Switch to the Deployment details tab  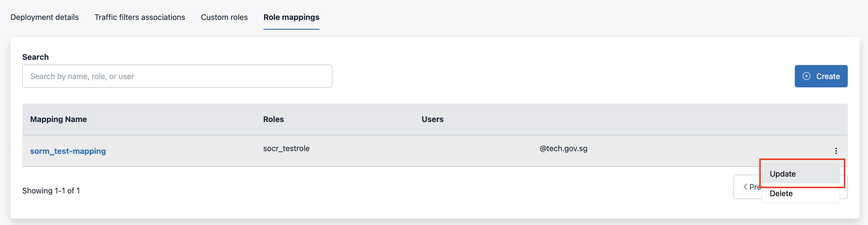click(44, 17)
